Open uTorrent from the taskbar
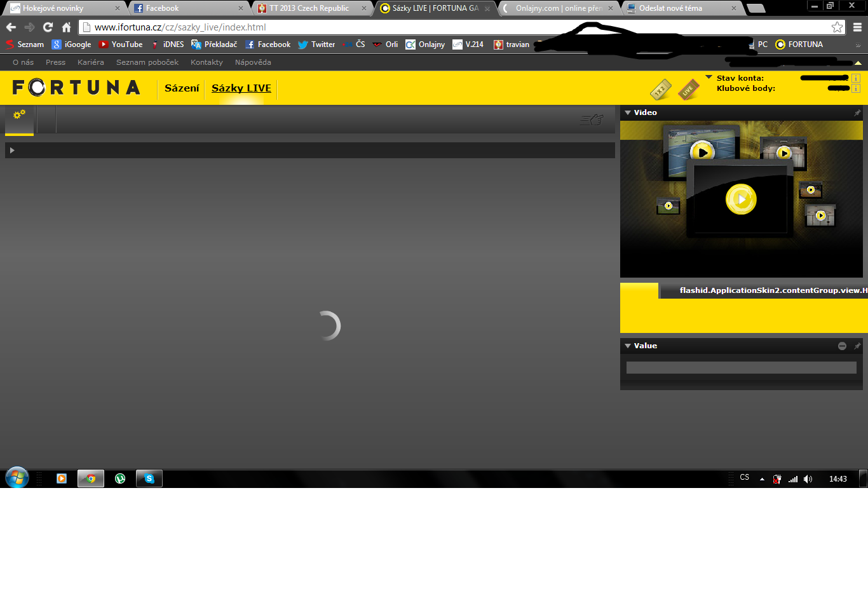This screenshot has width=868, height=610. click(120, 478)
